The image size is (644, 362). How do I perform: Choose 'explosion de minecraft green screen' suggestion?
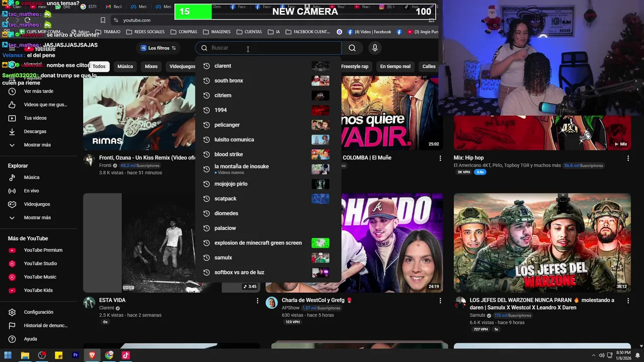(x=268, y=243)
